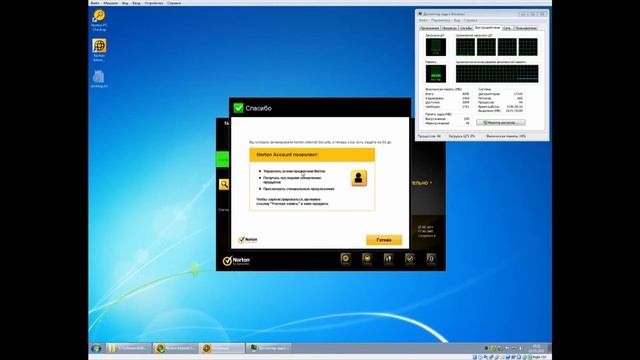Switch to Службы tab in Task Manager
Image resolution: width=640 pixels, height=360 pixels.
[x=466, y=28]
